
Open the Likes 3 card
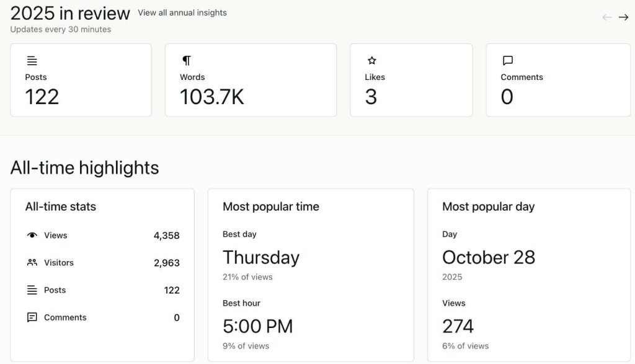pyautogui.click(x=411, y=80)
